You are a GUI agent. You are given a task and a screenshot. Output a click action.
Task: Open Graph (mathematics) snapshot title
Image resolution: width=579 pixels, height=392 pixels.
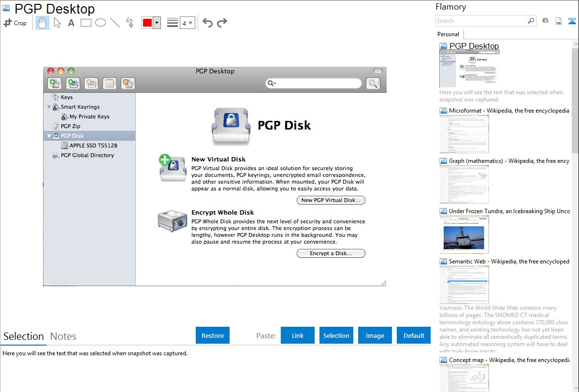pyautogui.click(x=509, y=161)
